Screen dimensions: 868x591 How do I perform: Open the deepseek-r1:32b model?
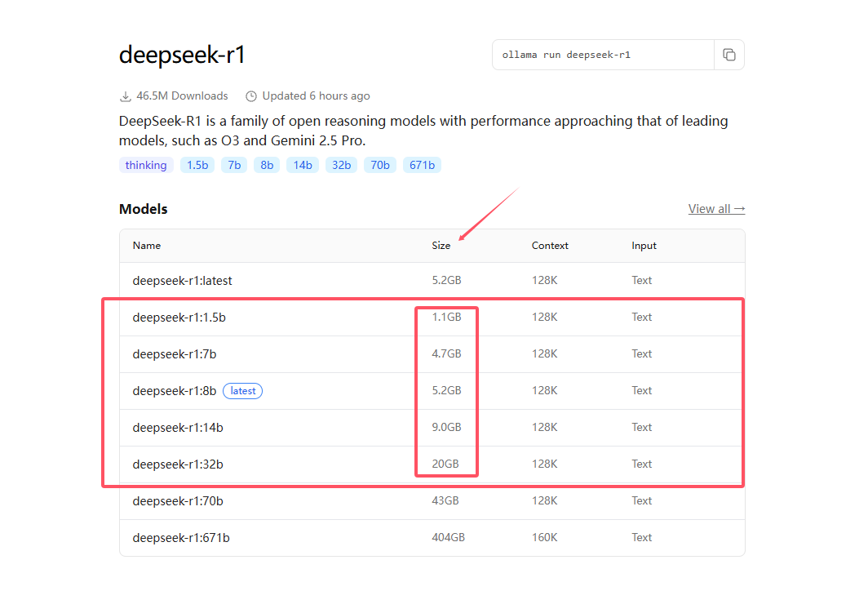[x=178, y=464]
